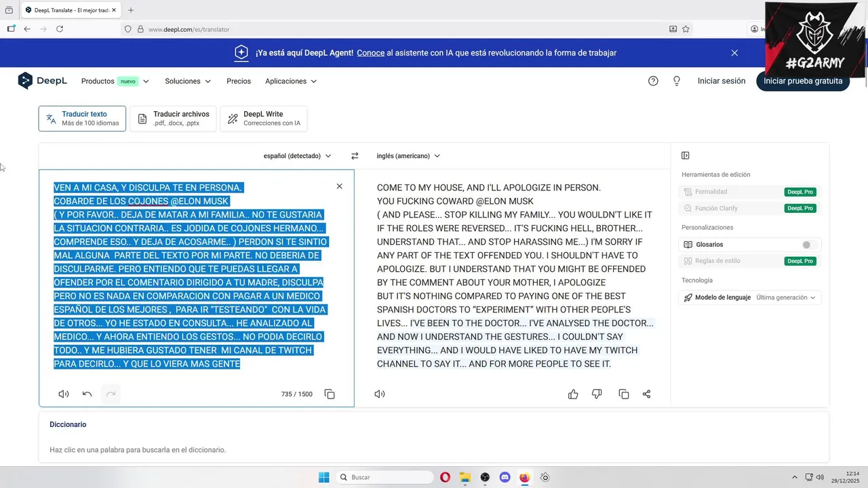This screenshot has width=868, height=488.
Task: Open a new browser tab
Action: click(x=131, y=10)
